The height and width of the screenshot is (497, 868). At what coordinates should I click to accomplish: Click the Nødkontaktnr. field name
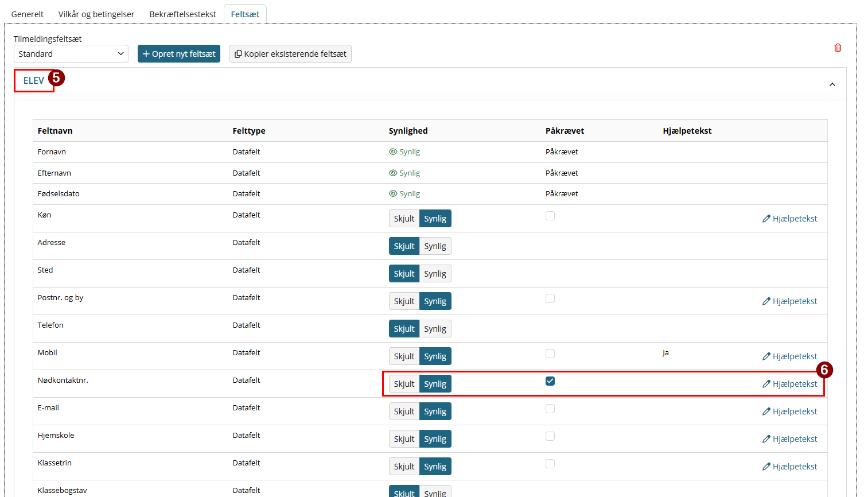tap(63, 380)
